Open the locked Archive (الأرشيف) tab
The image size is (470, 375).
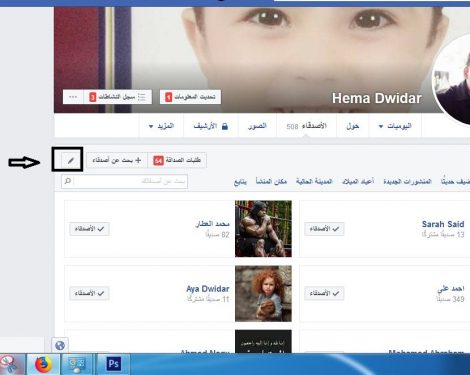(x=211, y=126)
